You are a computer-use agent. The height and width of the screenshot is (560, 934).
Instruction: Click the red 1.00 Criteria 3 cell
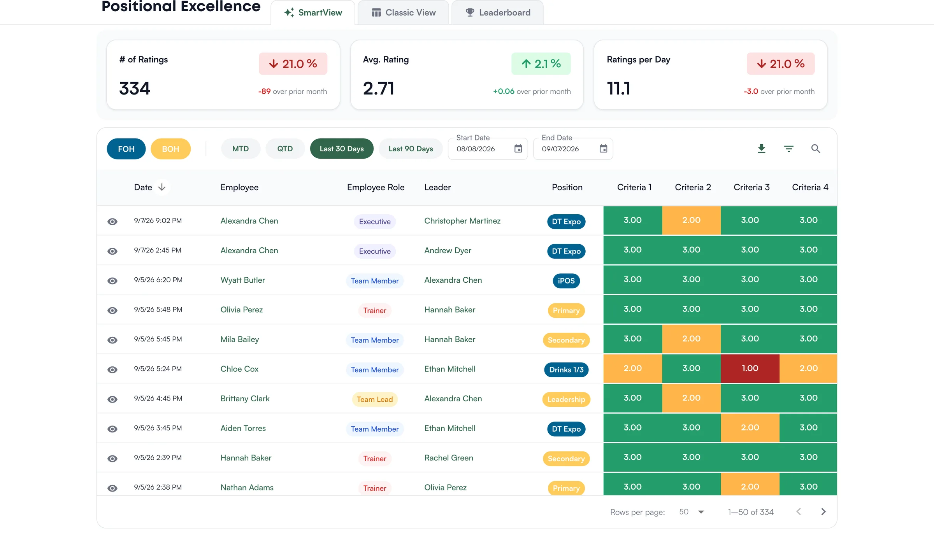(x=750, y=368)
